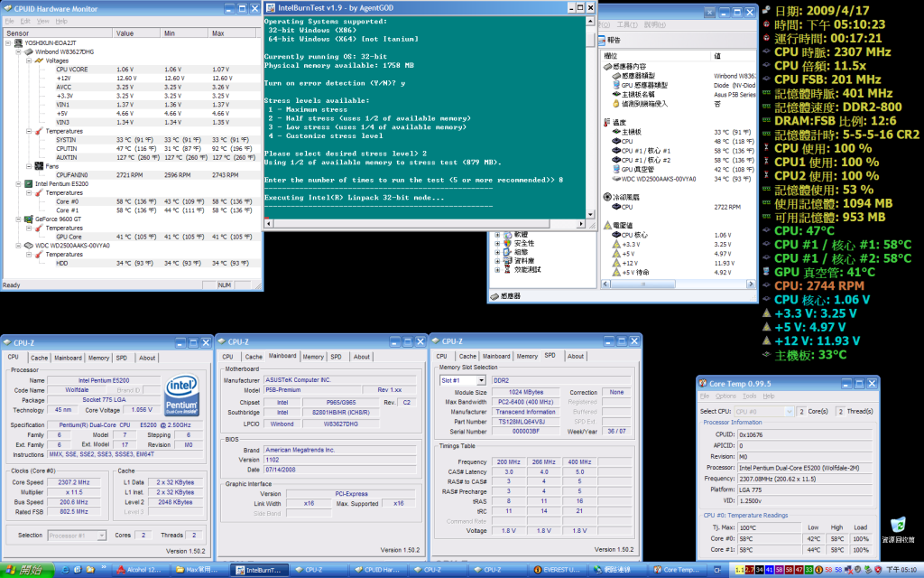The width and height of the screenshot is (924, 578).
Task: Open the Tools menu in Core Temp
Action: tap(749, 396)
